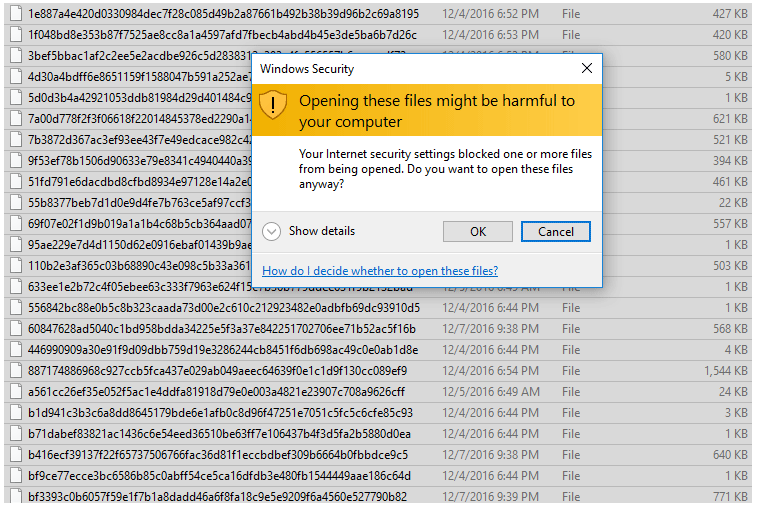
Task: Select file icon for 556842bc88e0b5c8b323
Action: pos(16,308)
